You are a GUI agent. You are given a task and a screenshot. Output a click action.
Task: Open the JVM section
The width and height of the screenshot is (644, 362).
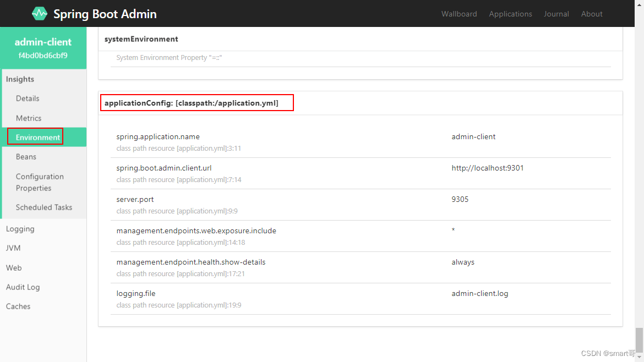[13, 248]
